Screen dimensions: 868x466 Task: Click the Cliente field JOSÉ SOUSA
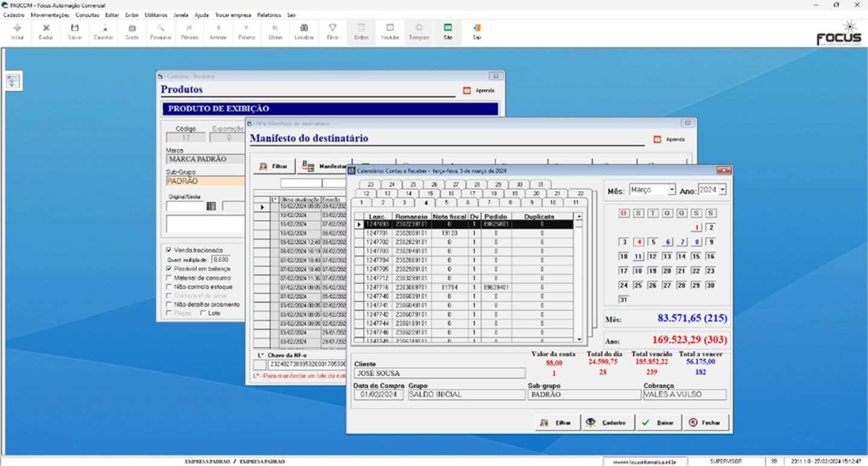[x=439, y=373]
